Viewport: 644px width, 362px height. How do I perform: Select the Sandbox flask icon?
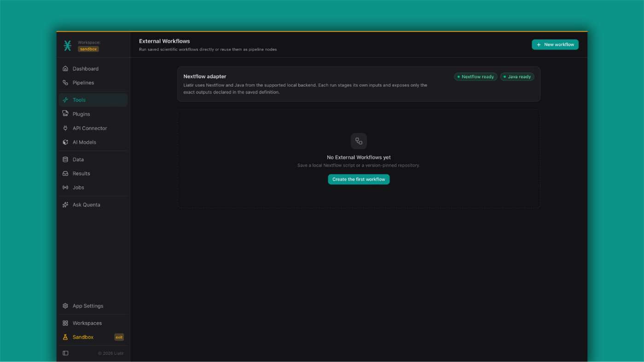pyautogui.click(x=65, y=337)
